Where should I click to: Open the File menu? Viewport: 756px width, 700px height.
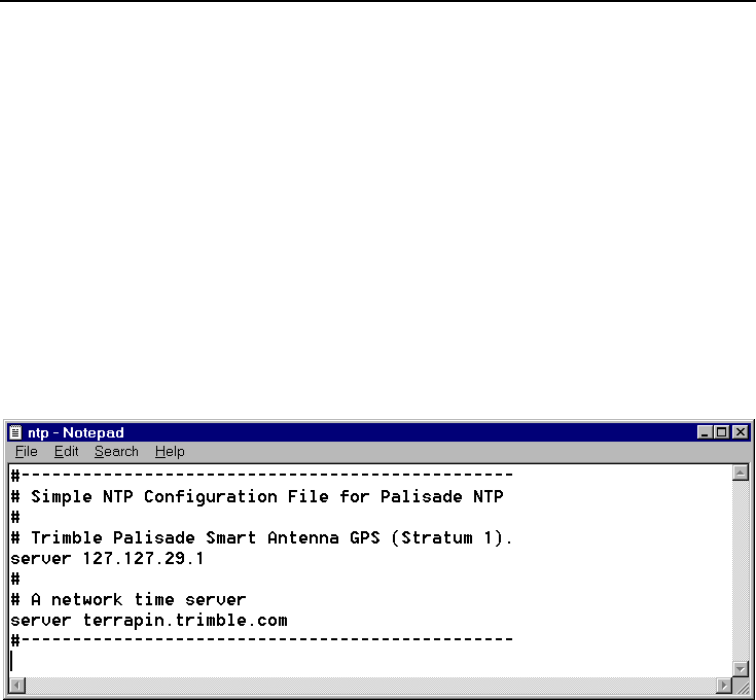click(x=26, y=452)
